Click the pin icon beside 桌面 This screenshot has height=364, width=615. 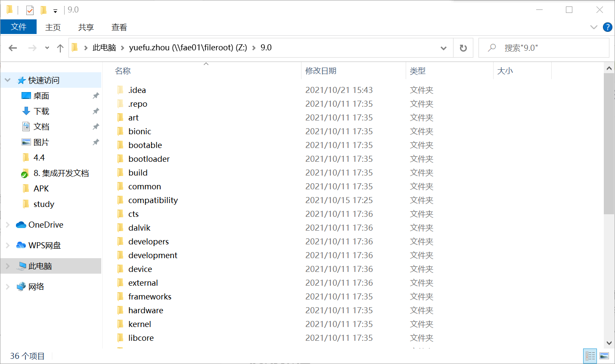coord(96,96)
